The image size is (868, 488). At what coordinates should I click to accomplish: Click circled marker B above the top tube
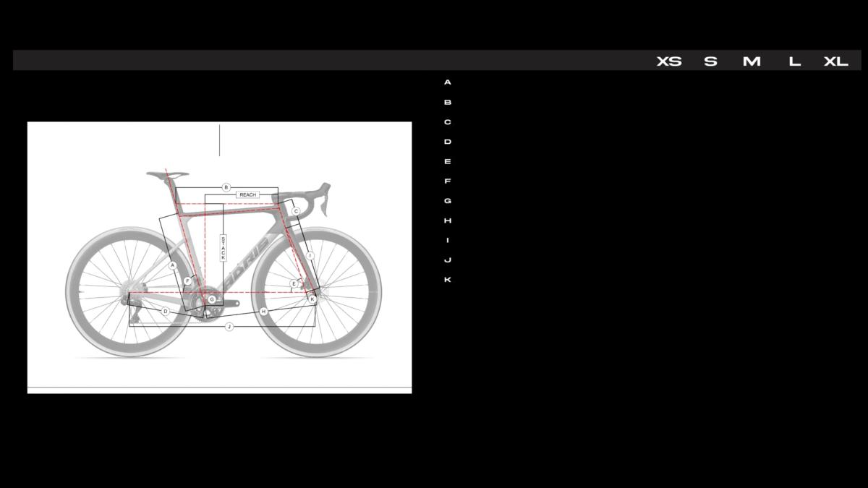tap(226, 187)
